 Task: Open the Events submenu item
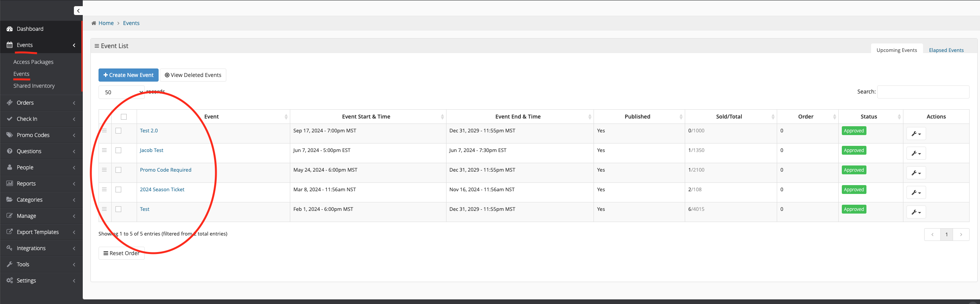click(21, 74)
